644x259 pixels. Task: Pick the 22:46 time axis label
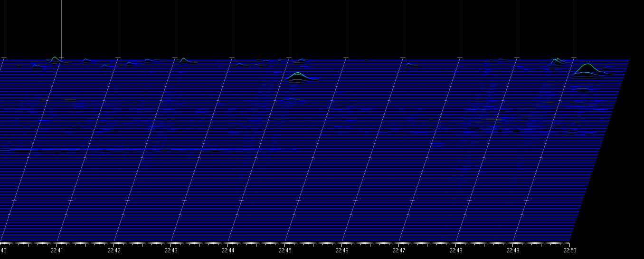342,250
